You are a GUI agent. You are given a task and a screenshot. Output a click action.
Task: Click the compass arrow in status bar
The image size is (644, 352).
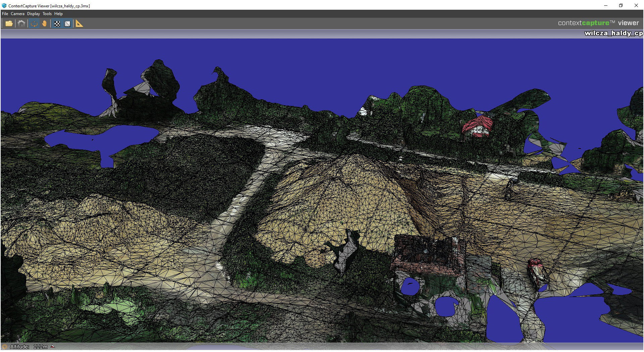coord(53,347)
